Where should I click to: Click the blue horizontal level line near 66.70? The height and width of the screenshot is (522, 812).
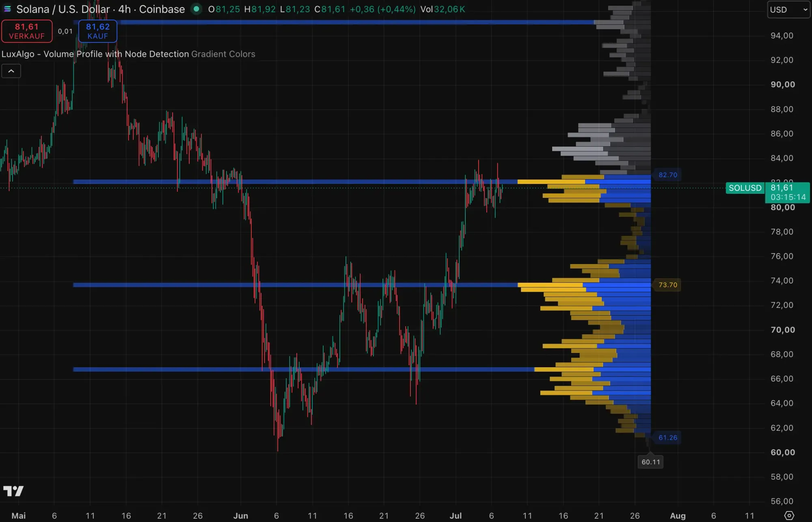pyautogui.click(x=303, y=370)
